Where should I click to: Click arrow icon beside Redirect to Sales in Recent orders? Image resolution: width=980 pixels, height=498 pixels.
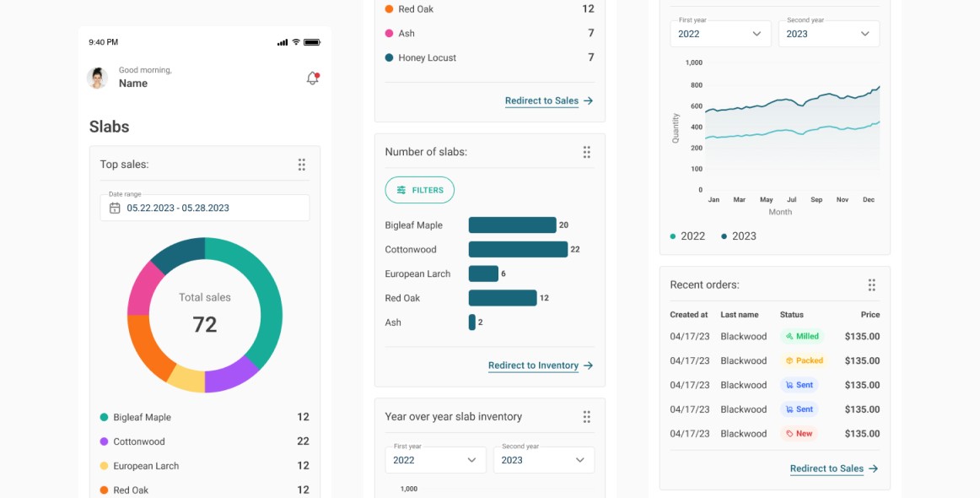(x=873, y=468)
